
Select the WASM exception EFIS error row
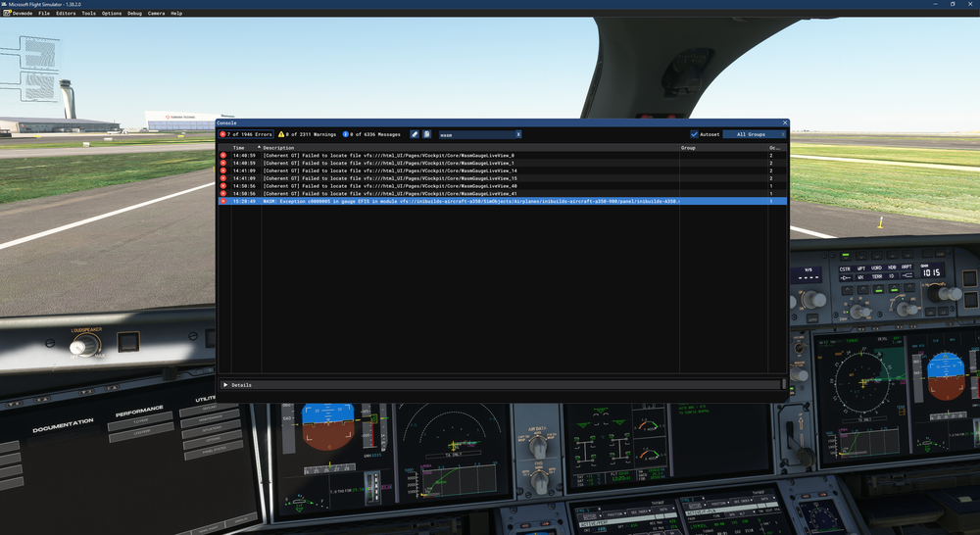(x=470, y=201)
